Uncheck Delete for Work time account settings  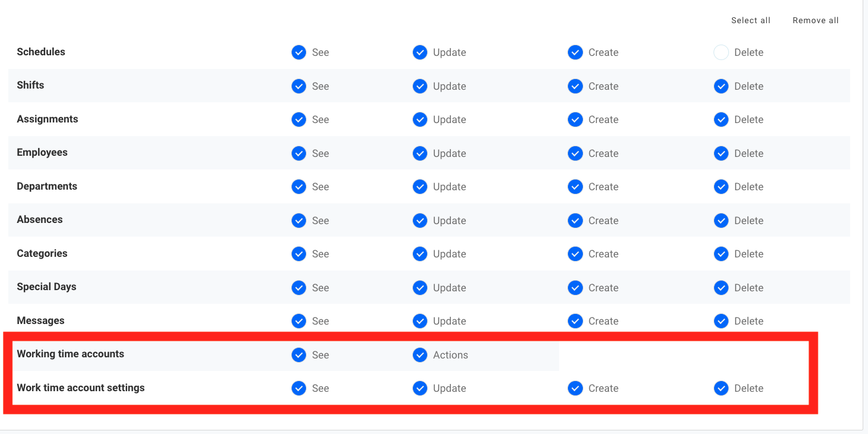[x=721, y=388]
